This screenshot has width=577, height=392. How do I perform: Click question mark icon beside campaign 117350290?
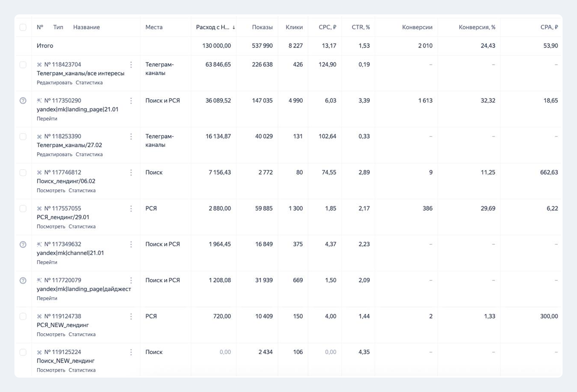(23, 100)
